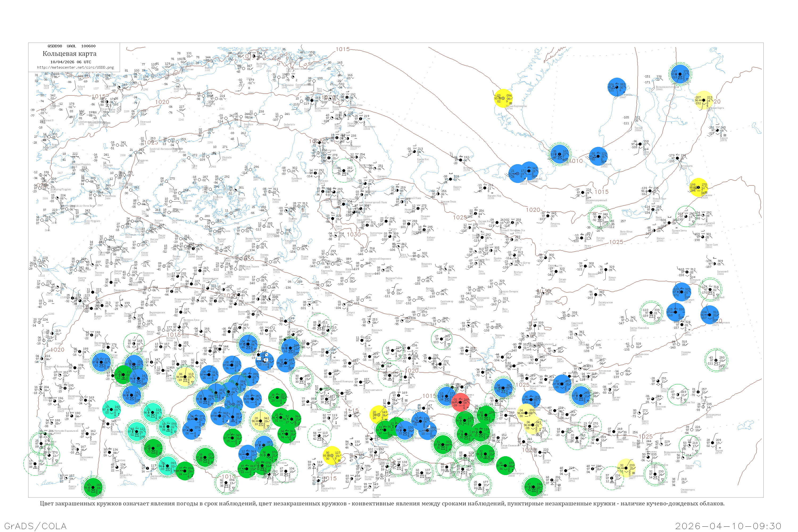Click the 10/04/2026 06 UTC date text
The height and width of the screenshot is (532, 798).
pos(70,62)
